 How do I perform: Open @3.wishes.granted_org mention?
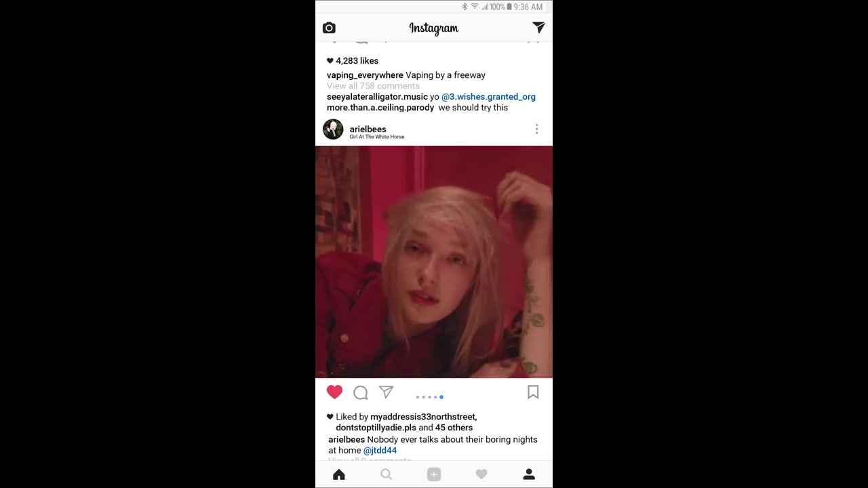(488, 97)
